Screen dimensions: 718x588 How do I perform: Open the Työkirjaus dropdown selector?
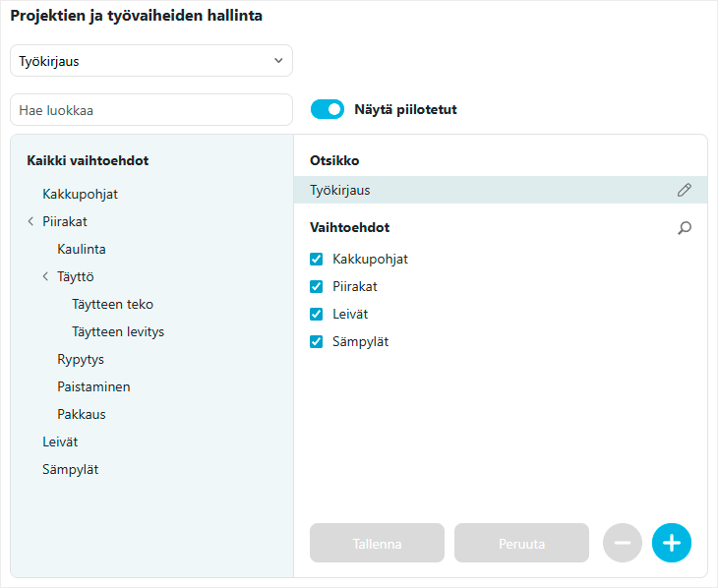coord(151,60)
